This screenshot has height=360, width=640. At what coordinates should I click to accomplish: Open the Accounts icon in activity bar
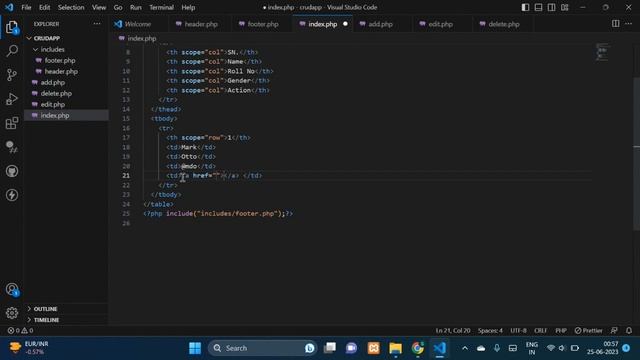pos(12,289)
